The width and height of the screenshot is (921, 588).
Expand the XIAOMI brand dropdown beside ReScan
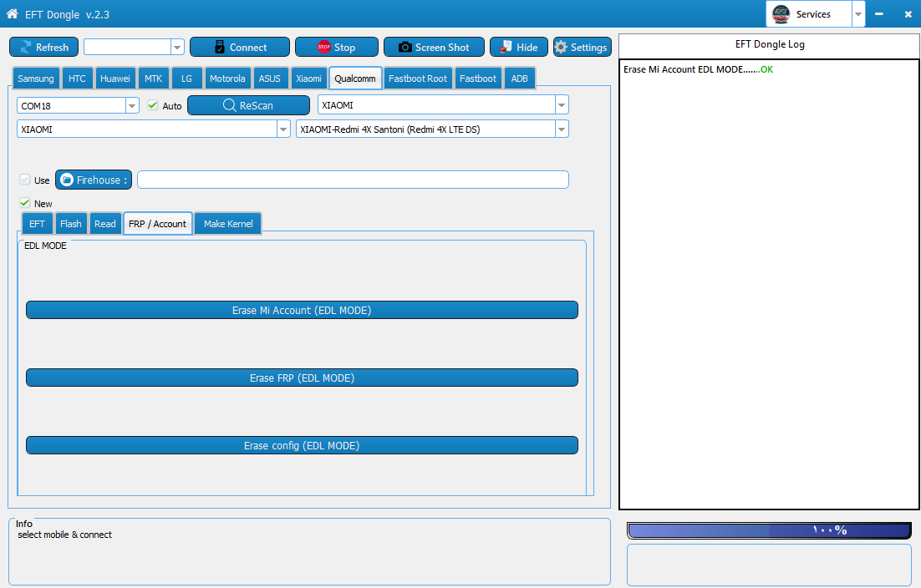pos(562,105)
